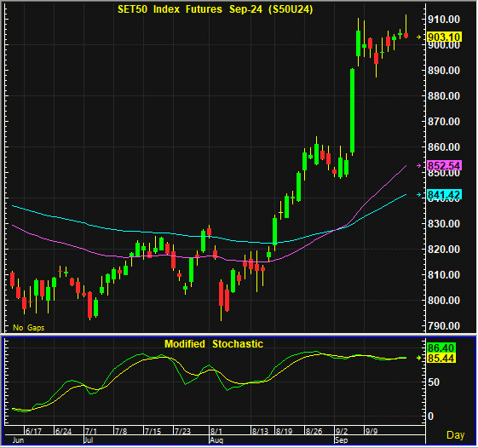Click the 870.00 price scale label
Image resolution: width=478 pixels, height=448 pixels.
[444, 121]
